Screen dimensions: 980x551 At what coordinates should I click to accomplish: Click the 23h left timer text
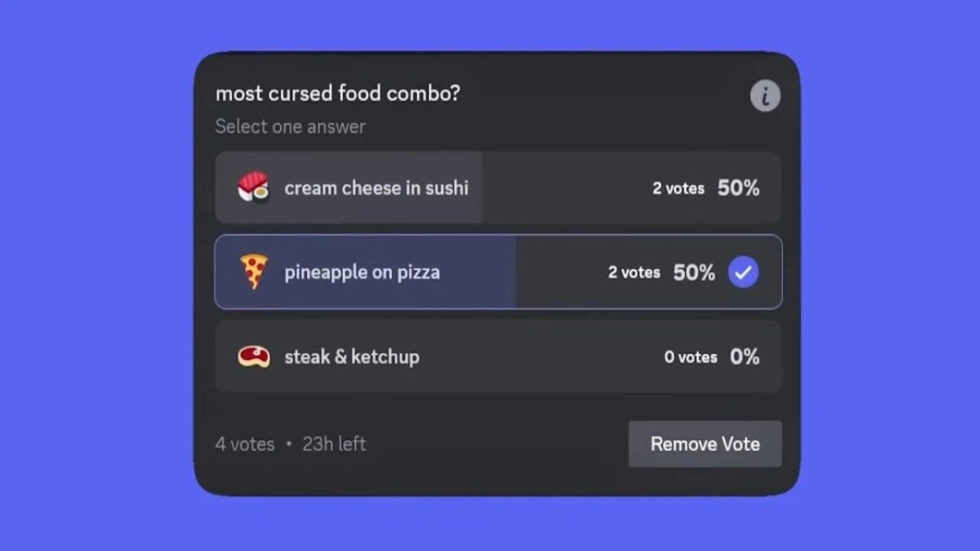pyautogui.click(x=335, y=444)
